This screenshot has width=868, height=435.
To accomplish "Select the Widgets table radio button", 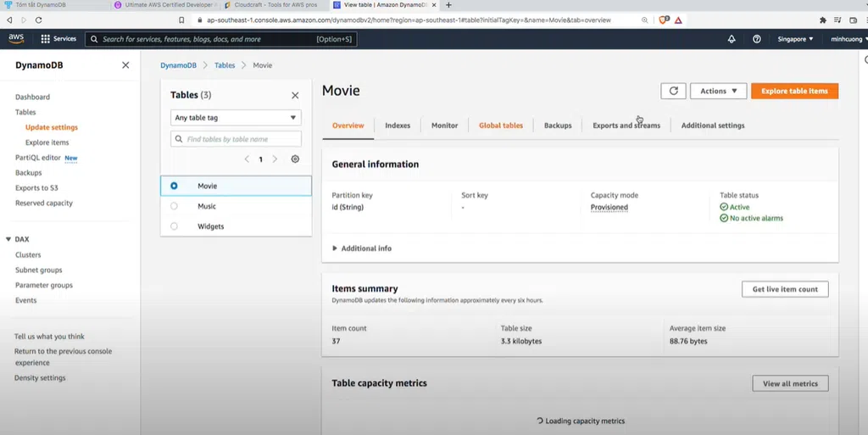I will click(174, 226).
